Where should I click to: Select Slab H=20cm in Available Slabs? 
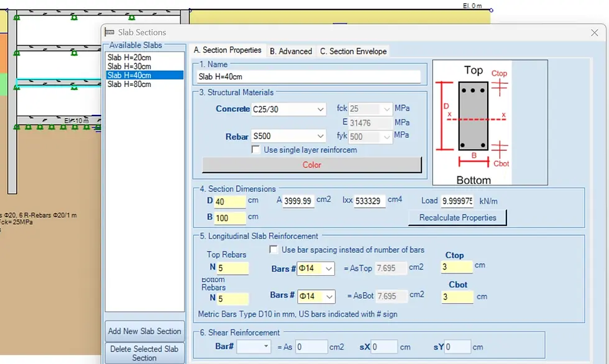(144, 57)
